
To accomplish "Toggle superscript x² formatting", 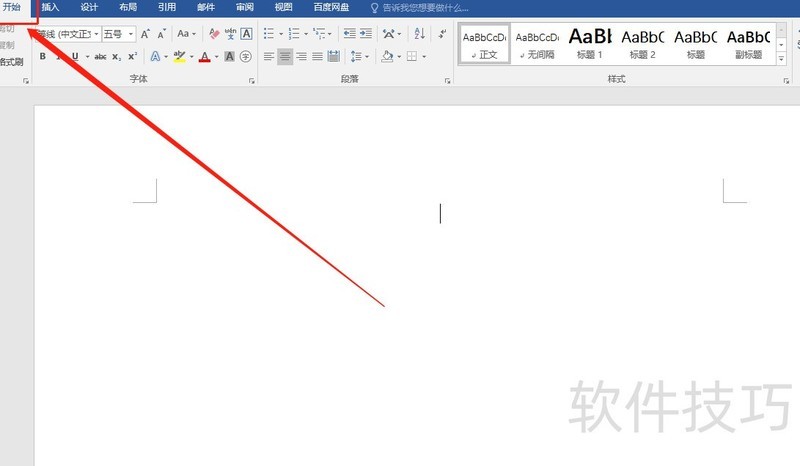I will [133, 56].
